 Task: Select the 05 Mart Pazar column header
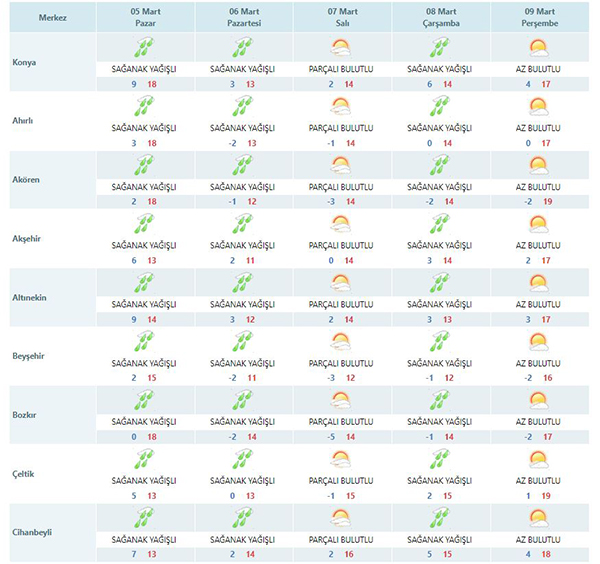pyautogui.click(x=147, y=18)
